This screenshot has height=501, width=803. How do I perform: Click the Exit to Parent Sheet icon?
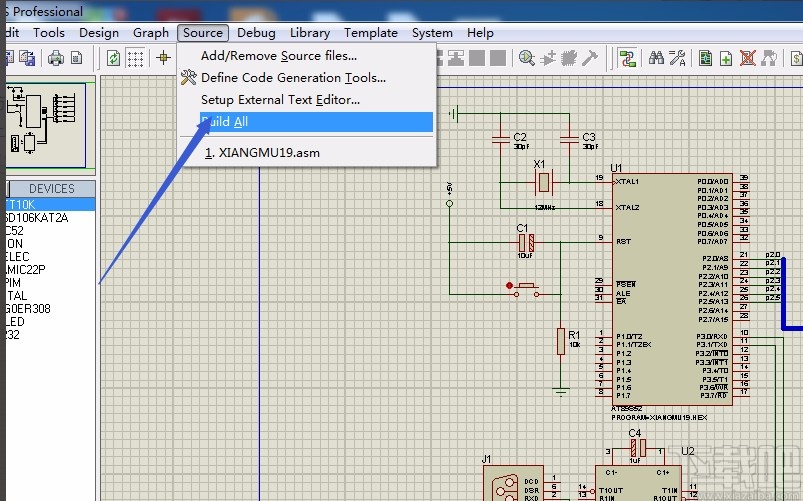(769, 58)
